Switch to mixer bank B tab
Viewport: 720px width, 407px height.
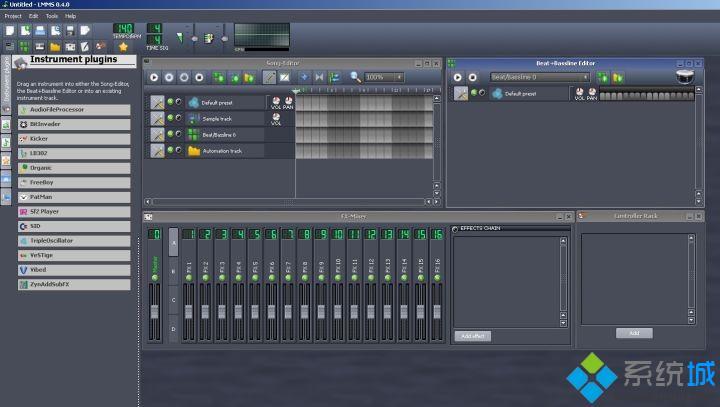[173, 271]
